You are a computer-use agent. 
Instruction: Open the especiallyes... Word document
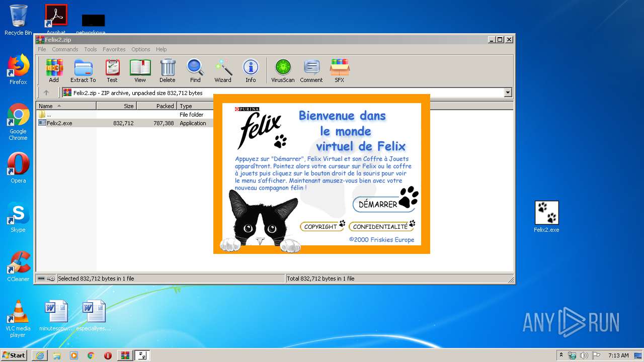(x=94, y=316)
